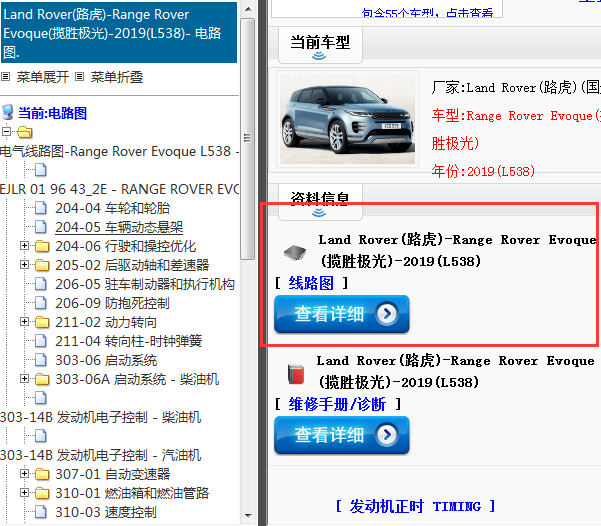Click the 菜单折叠 collapse-menu icon

point(79,77)
